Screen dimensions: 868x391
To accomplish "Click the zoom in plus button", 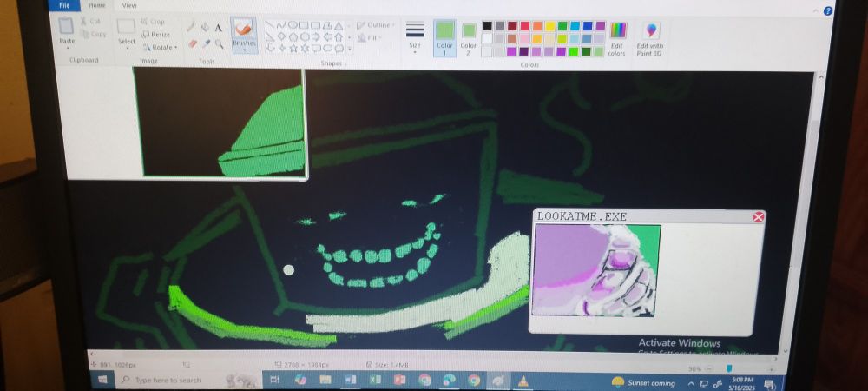I will click(772, 369).
